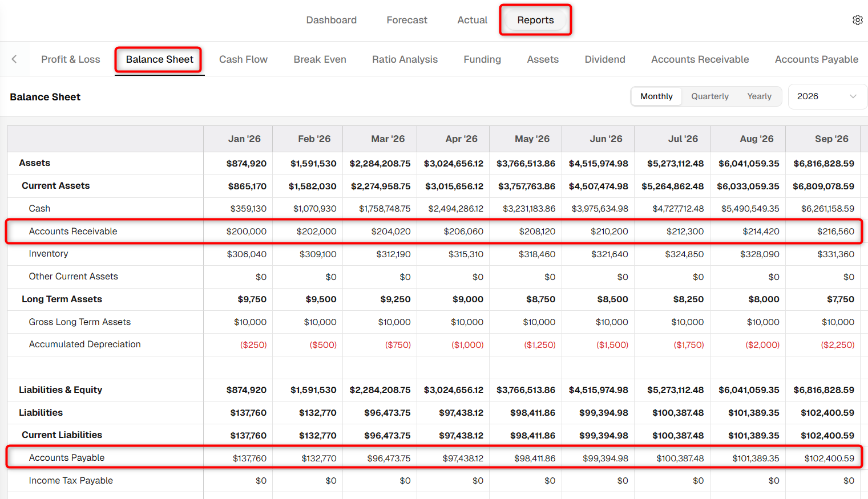Select the Monthly view toggle
This screenshot has height=499, width=868.
tap(656, 96)
